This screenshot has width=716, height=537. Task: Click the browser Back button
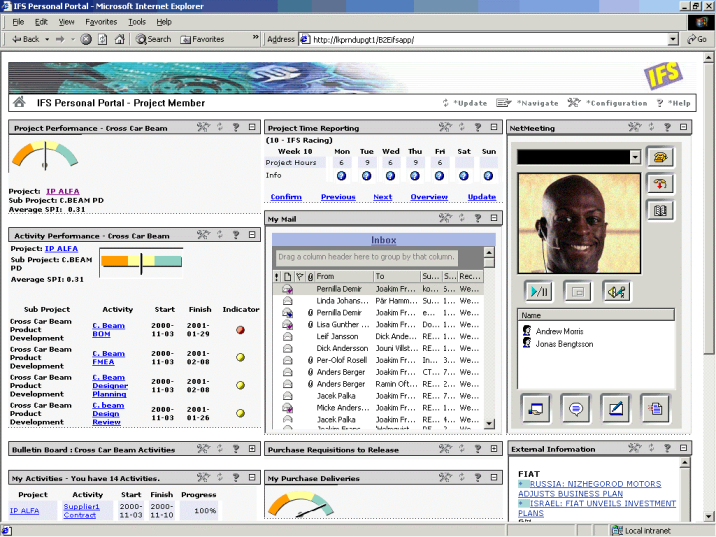[26, 39]
